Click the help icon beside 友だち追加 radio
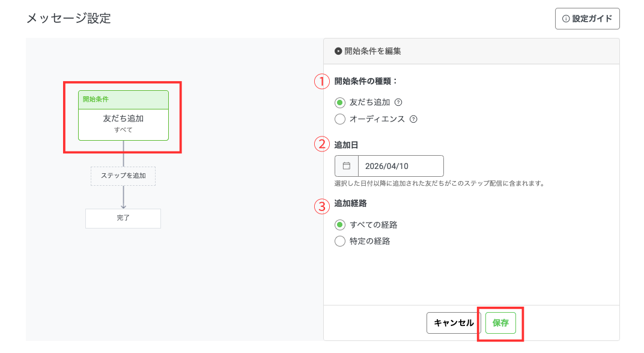Viewport: 644px width, 353px height. pyautogui.click(x=398, y=102)
